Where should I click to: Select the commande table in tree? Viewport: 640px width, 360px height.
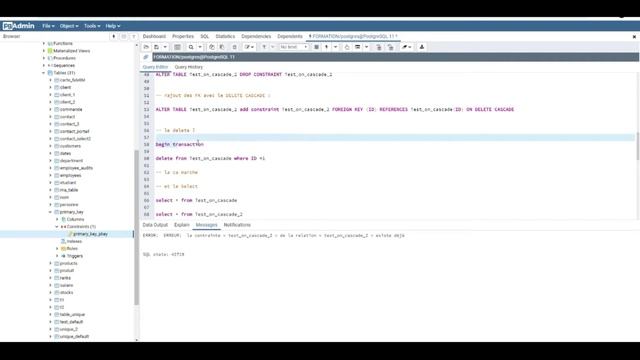pos(71,109)
